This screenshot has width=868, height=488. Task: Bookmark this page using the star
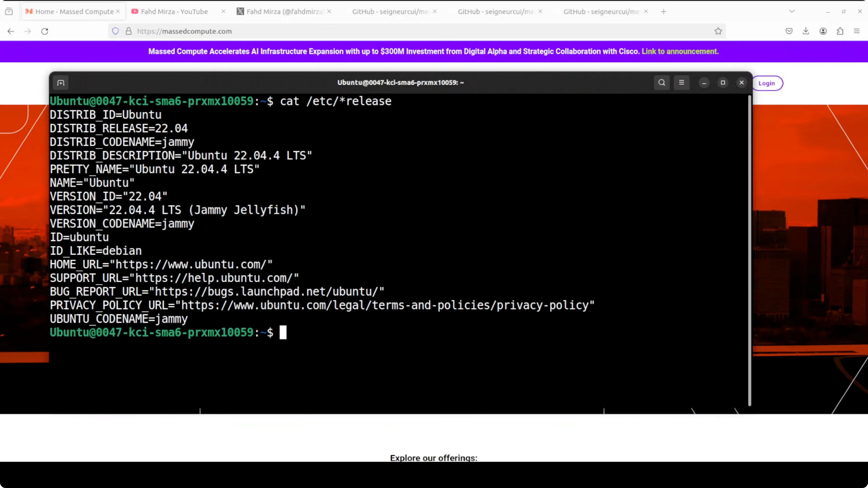click(718, 31)
